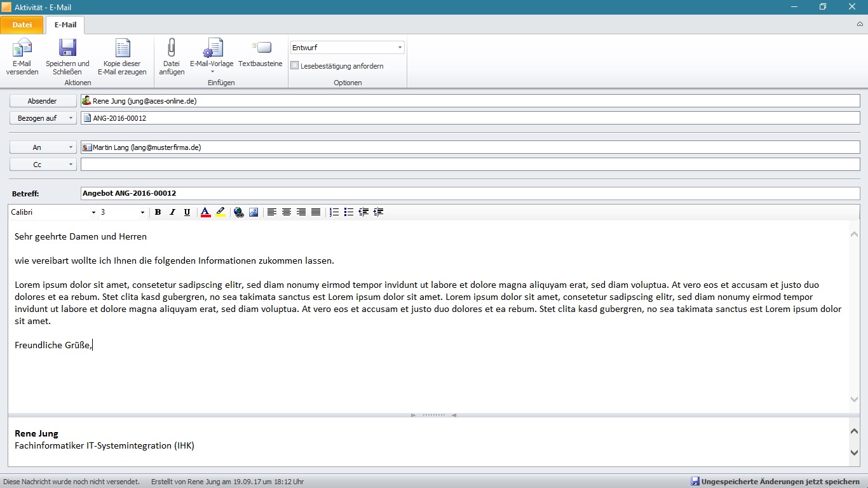The width and height of the screenshot is (868, 488).
Task: Click the Absender button
Action: pyautogui.click(x=43, y=101)
